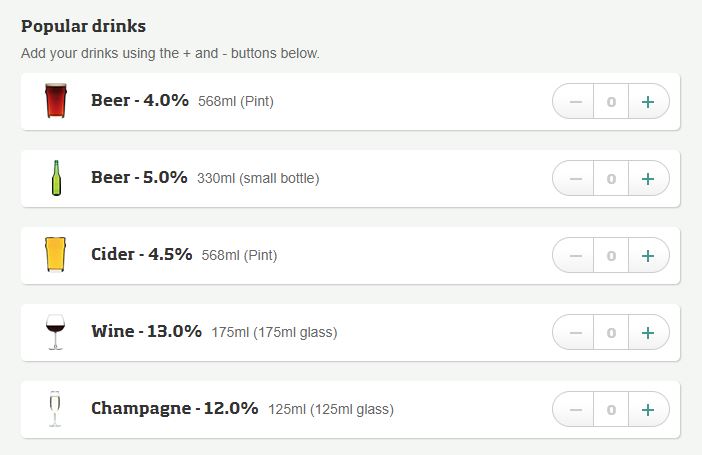Click the yellow cider pint icon
702x455 pixels.
(x=55, y=255)
